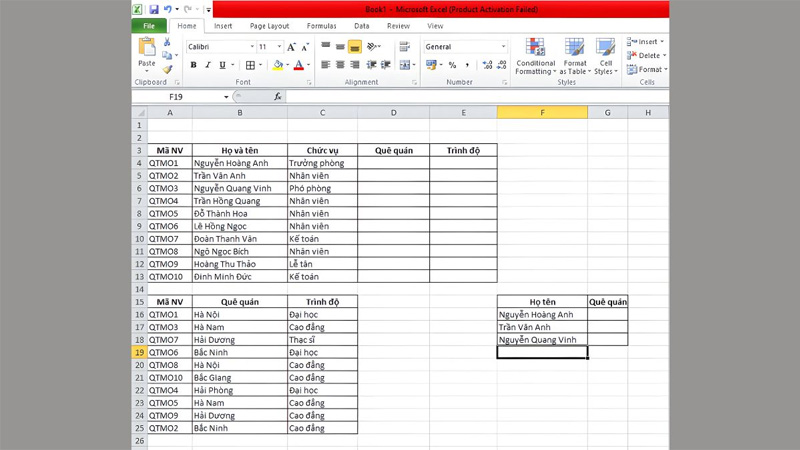Open Conditional Formatting menu

(x=535, y=57)
